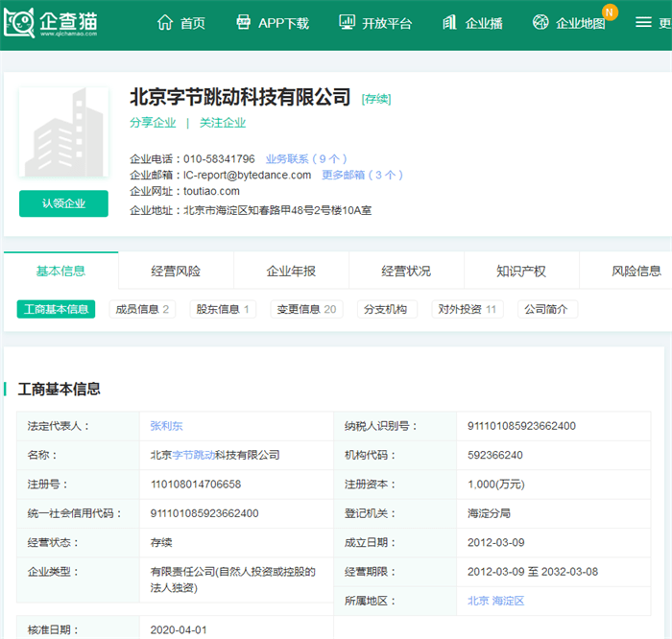Click organization code 592366240

click(x=495, y=455)
